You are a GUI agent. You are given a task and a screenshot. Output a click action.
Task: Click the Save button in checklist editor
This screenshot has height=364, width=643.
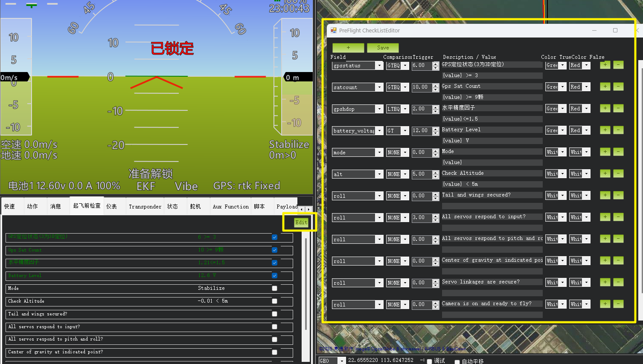pos(383,48)
